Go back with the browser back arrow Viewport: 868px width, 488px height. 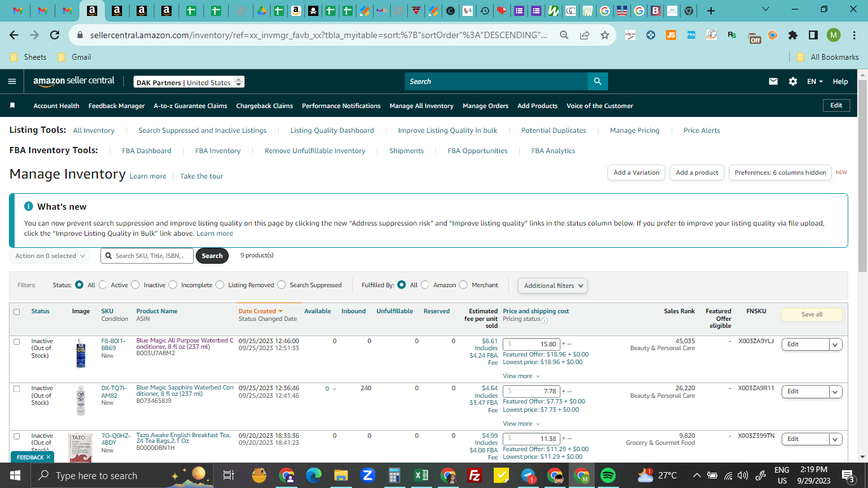point(14,35)
